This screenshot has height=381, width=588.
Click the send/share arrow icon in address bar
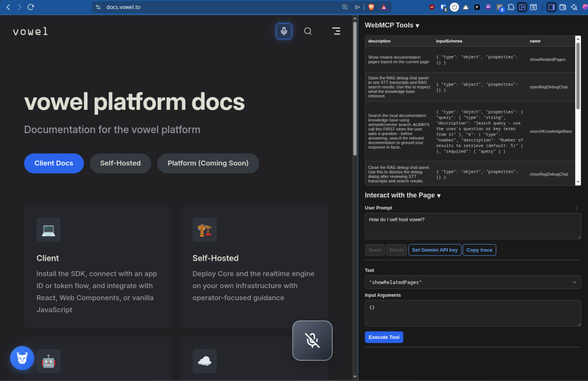357,7
